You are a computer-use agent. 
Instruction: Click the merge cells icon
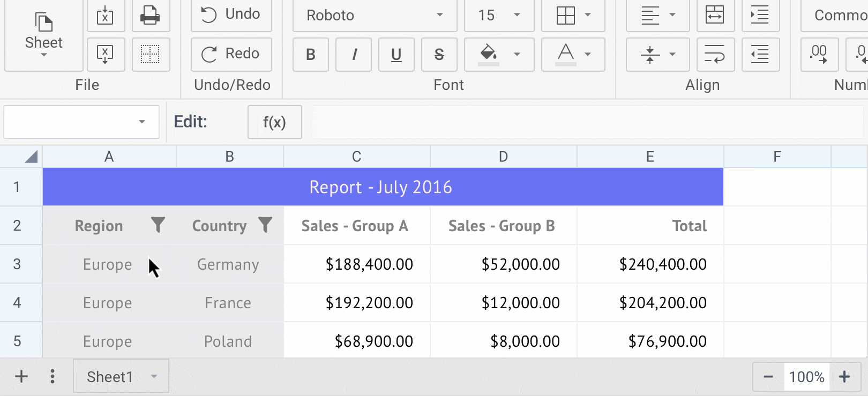[x=715, y=15]
